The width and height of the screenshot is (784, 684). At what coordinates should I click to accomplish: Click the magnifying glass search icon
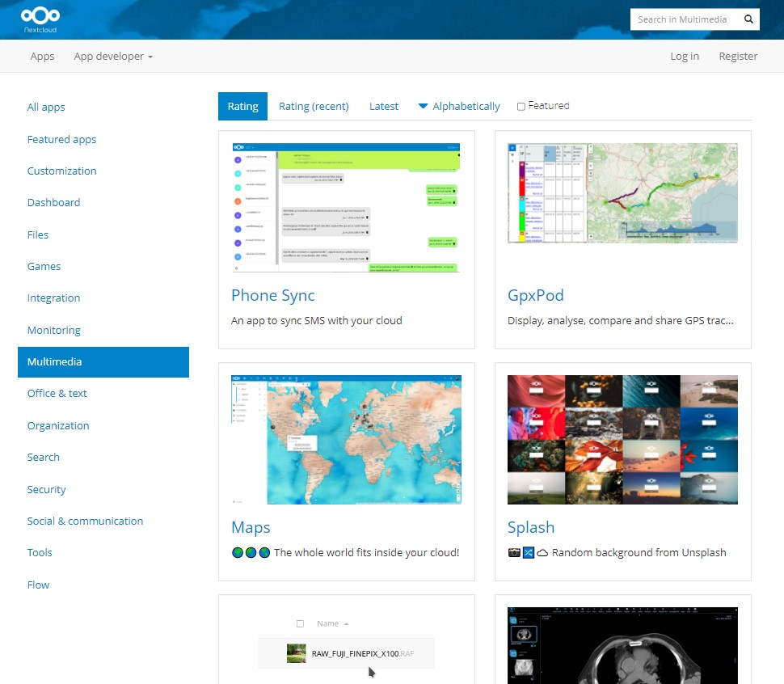pos(748,19)
